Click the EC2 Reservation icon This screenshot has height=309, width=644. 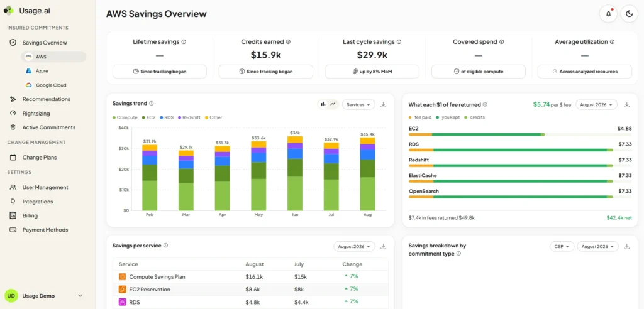click(123, 290)
